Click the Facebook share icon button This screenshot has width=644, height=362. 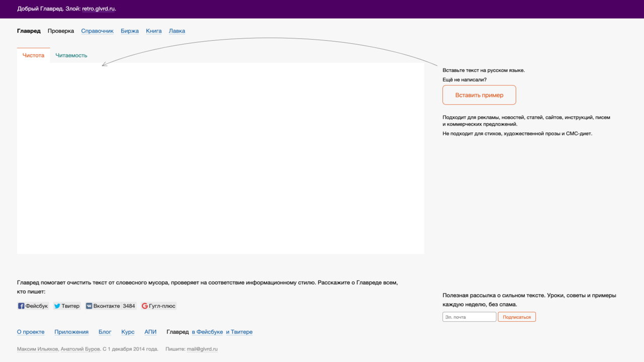coord(33,306)
